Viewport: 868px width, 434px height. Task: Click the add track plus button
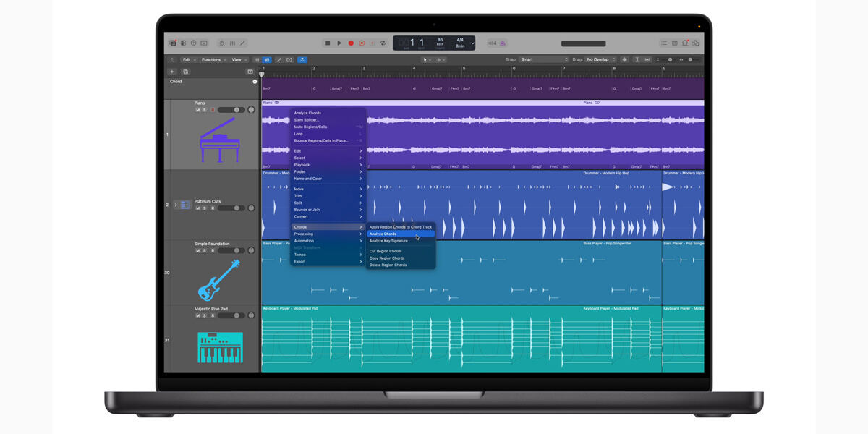[172, 72]
